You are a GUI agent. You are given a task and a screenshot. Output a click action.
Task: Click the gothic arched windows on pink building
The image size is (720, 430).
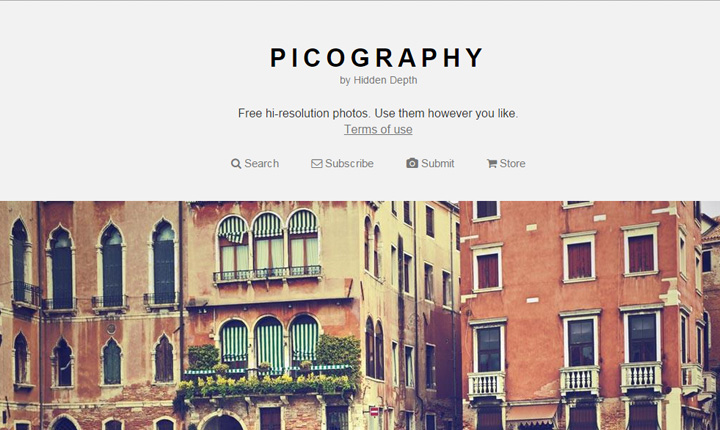click(x=94, y=265)
